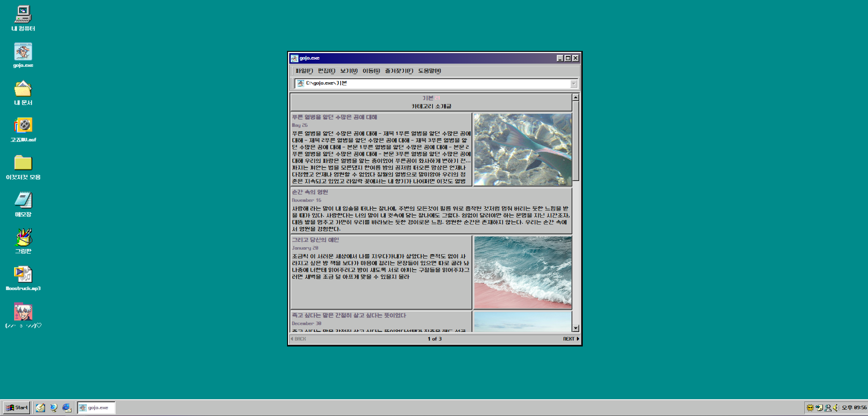Open the 파일(F) menu
Screen dimensions: 868x416
[x=304, y=71]
